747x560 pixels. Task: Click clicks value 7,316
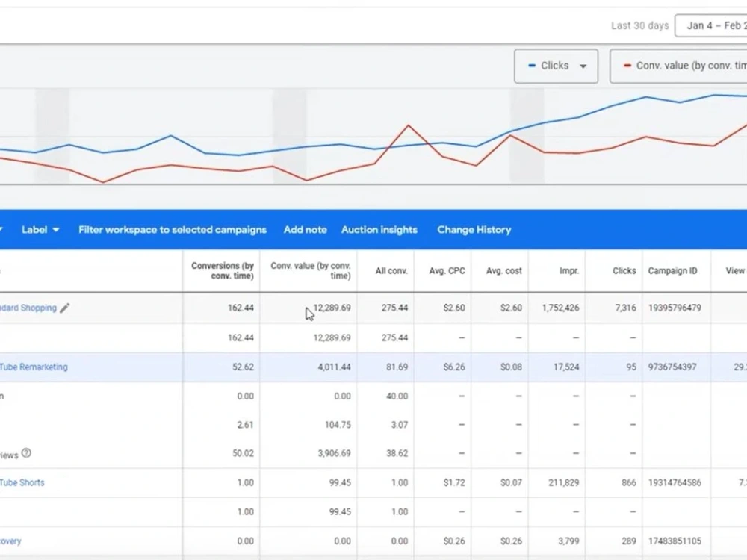point(625,308)
